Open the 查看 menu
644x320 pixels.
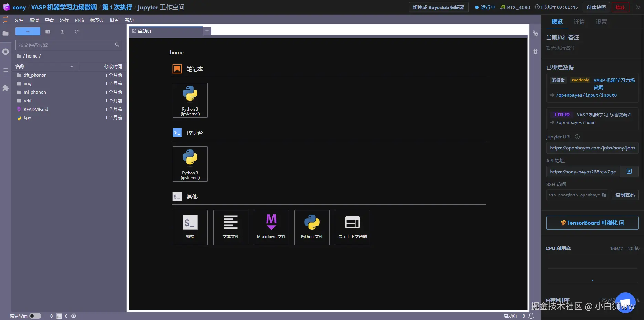tap(49, 20)
